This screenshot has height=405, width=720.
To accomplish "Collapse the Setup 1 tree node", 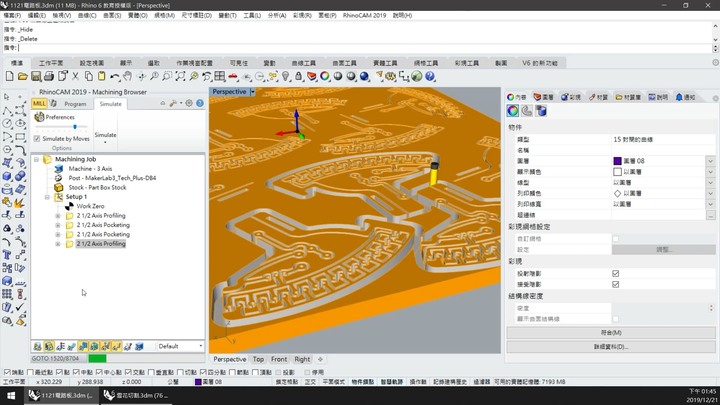I will (47, 197).
